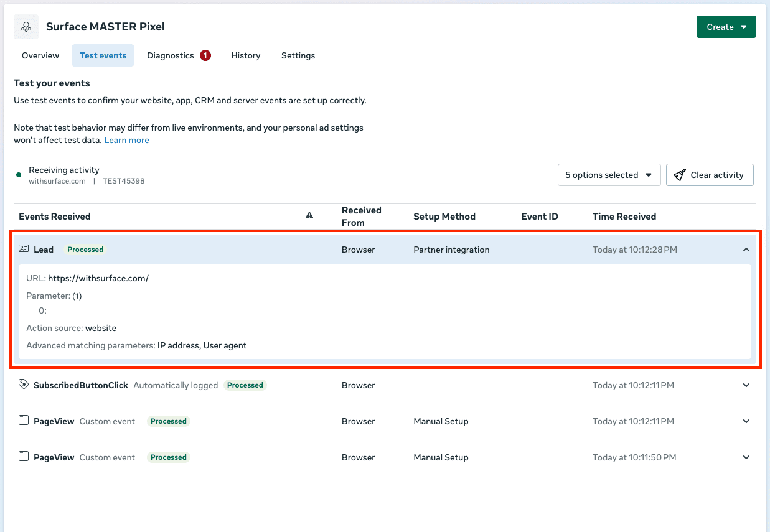Viewport: 770px width, 532px height.
Task: Expand the SubscribedButtonClick event details
Action: 746,385
